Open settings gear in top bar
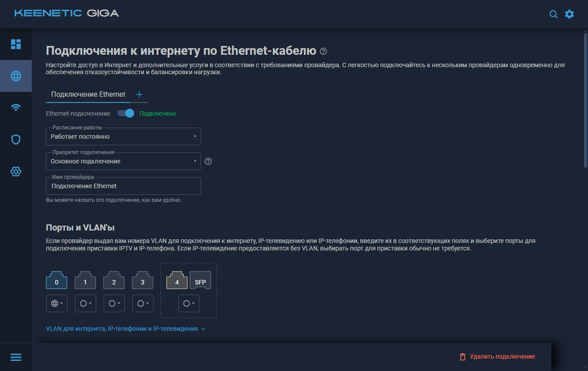This screenshot has height=371, width=588. coord(569,14)
